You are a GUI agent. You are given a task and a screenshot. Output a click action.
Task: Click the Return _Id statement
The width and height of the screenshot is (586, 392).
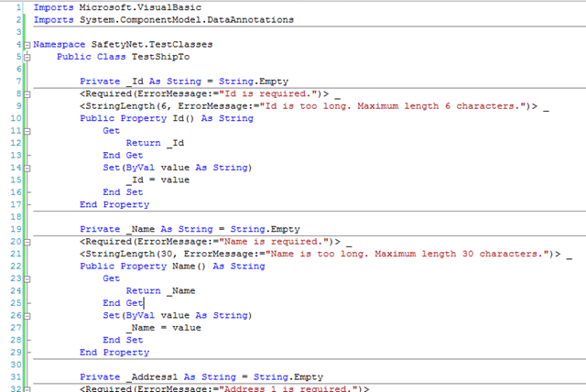155,143
